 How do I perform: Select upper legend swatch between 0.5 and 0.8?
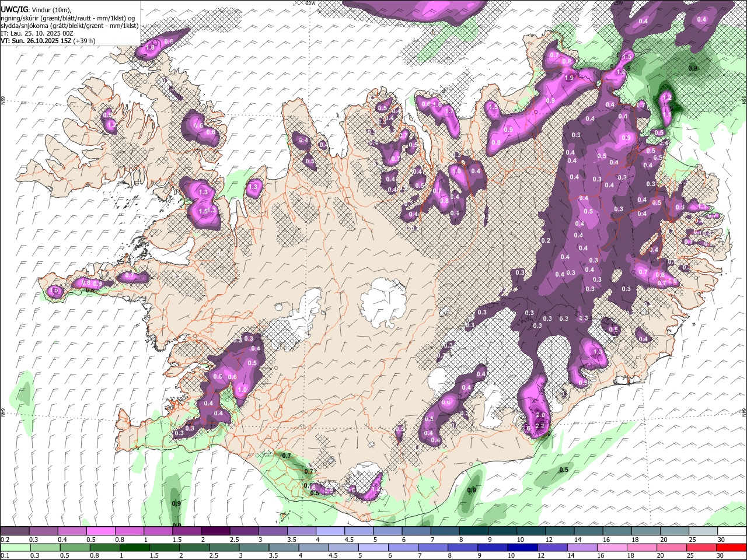[x=101, y=531]
